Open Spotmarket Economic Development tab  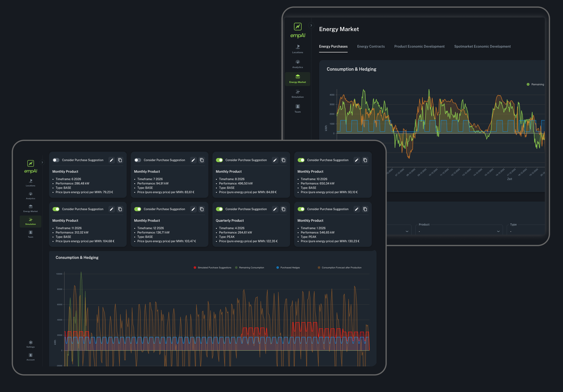click(x=482, y=46)
